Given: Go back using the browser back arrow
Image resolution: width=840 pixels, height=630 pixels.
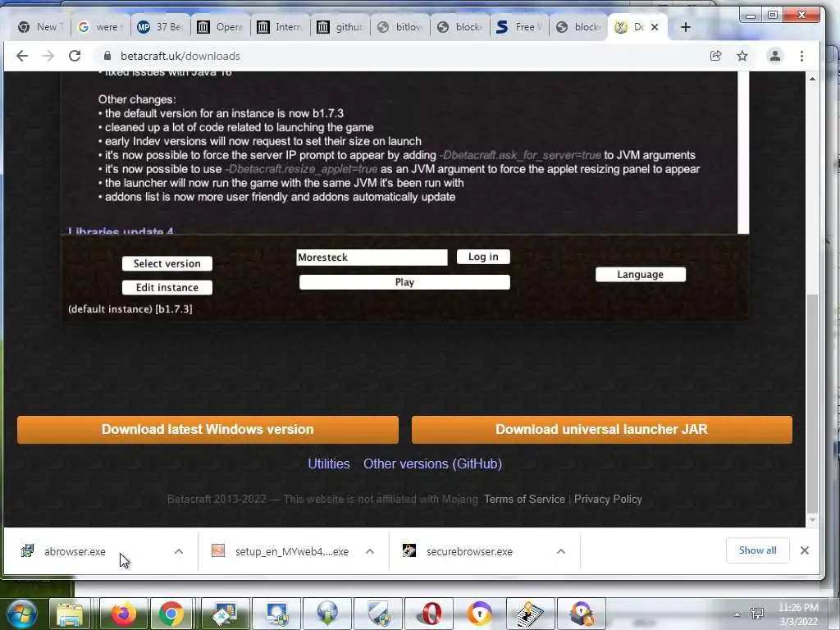Looking at the screenshot, I should coord(22,56).
